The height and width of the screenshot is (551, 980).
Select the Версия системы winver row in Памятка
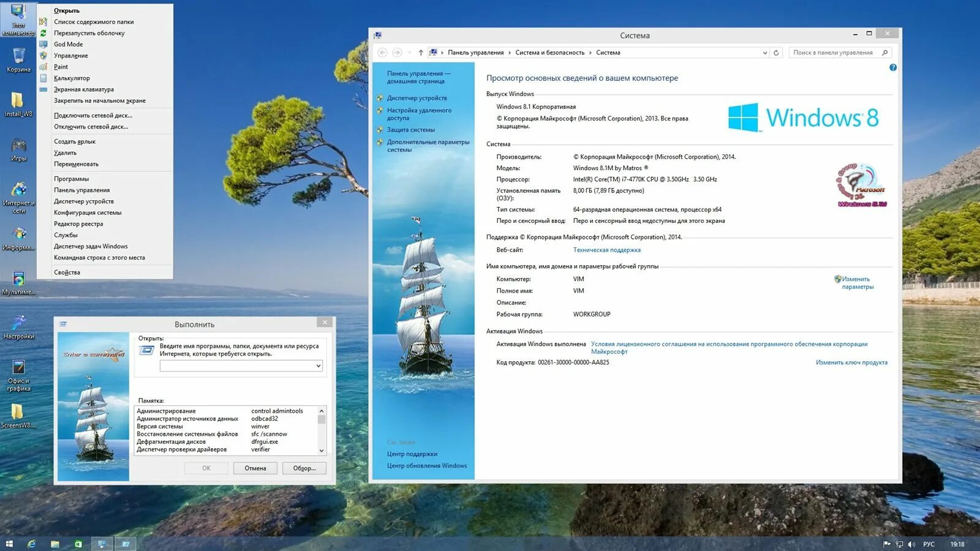225,427
